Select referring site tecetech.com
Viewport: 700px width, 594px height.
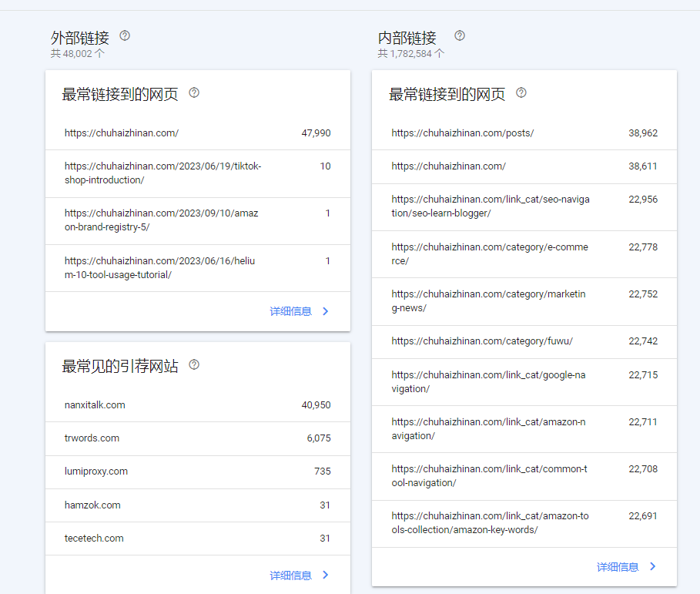click(198, 539)
